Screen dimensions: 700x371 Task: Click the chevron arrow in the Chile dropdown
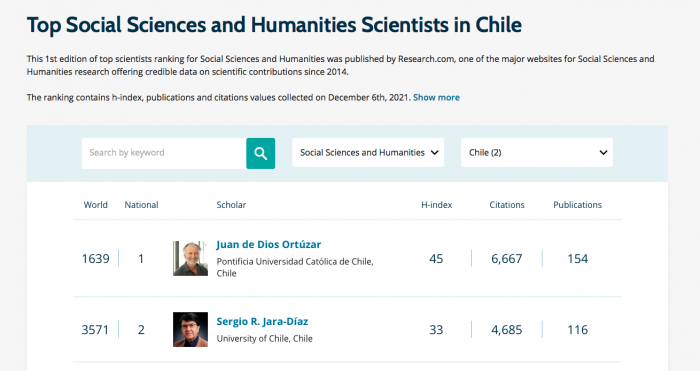click(x=603, y=153)
